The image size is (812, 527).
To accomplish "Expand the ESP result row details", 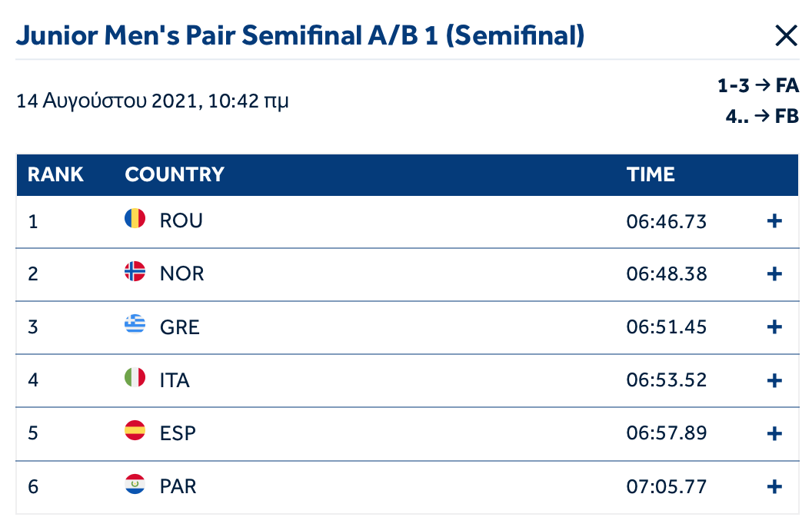I will point(774,433).
